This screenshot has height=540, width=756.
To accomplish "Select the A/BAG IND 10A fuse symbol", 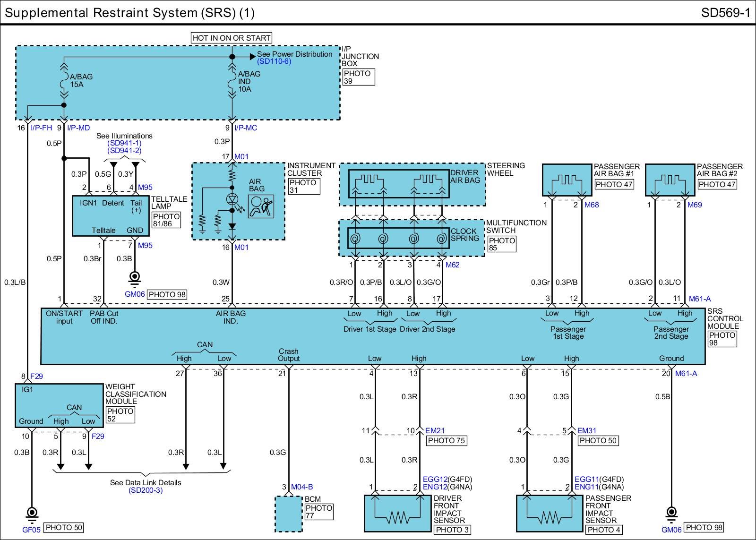I will click(232, 81).
